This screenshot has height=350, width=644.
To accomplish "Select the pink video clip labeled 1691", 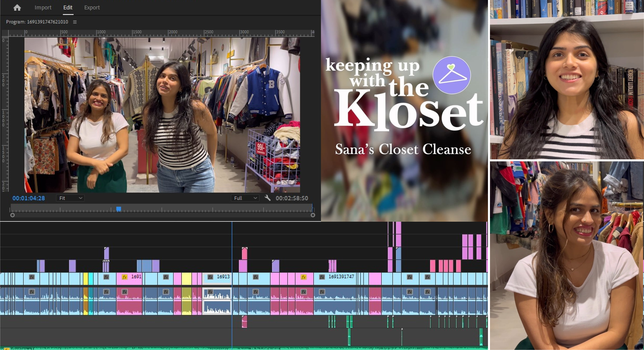I will point(129,279).
